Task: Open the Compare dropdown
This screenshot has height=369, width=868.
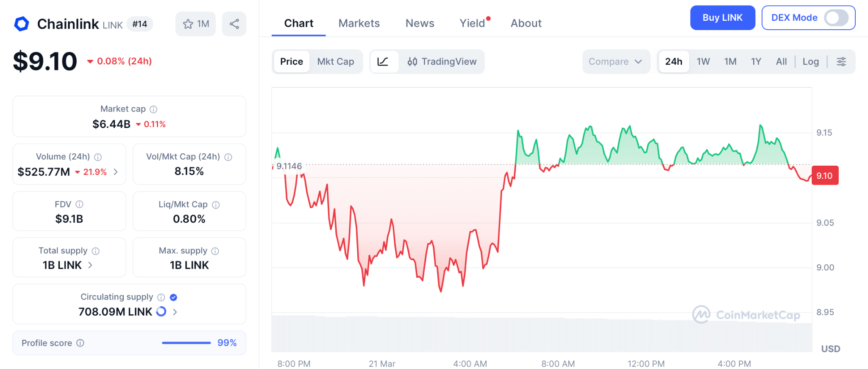Action: click(615, 61)
